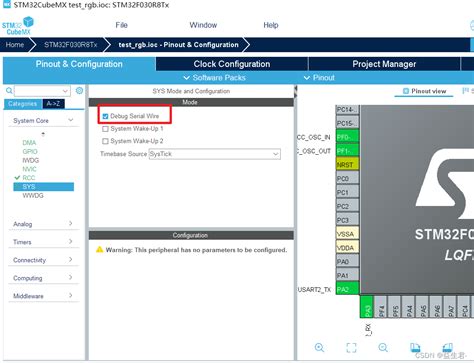
Task: Open the Project Manager tab
Action: click(x=384, y=64)
